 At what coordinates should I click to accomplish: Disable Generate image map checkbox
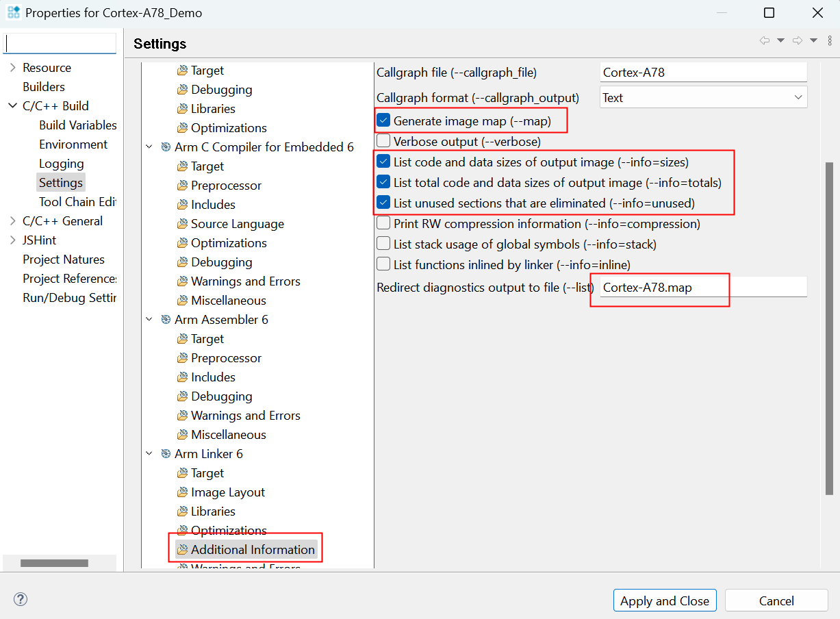point(383,121)
